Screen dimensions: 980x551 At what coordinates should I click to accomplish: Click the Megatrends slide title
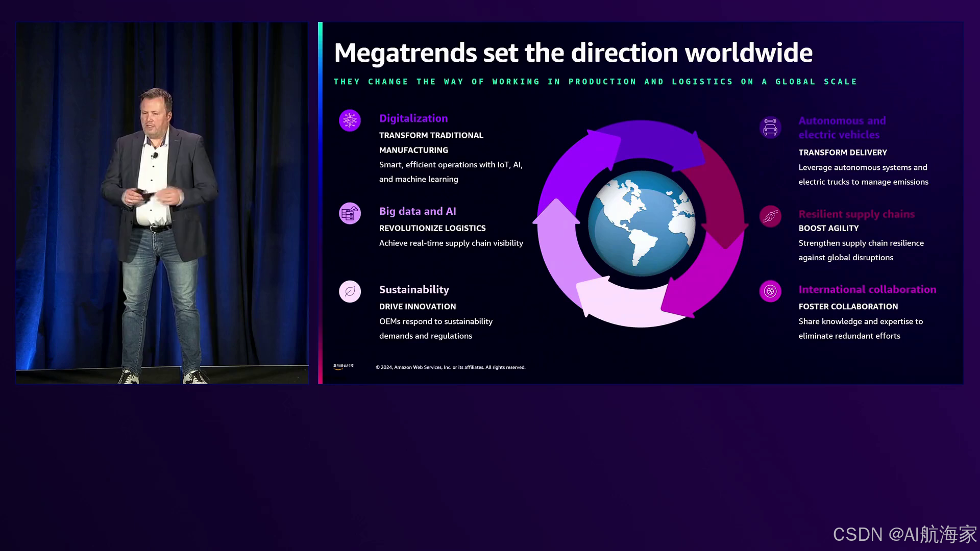click(573, 53)
